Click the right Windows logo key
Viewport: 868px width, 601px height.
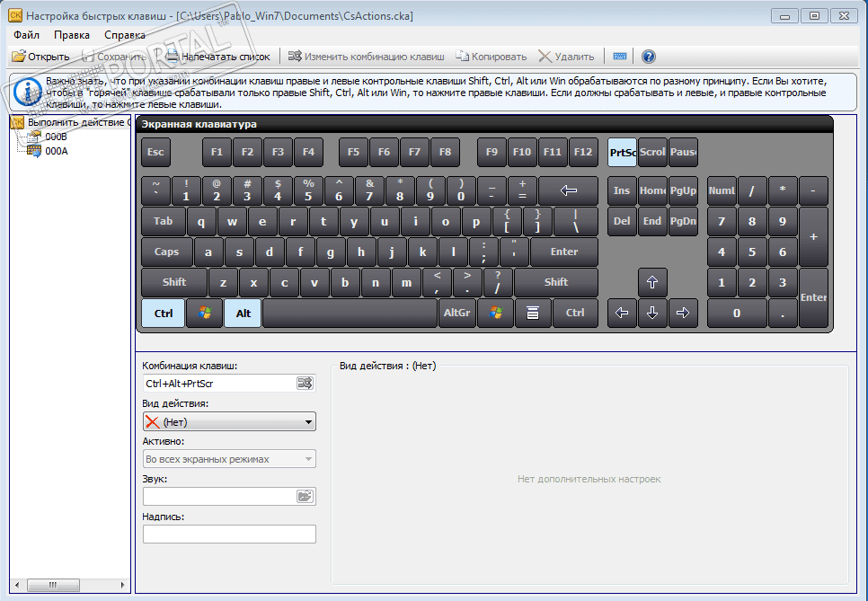point(495,314)
